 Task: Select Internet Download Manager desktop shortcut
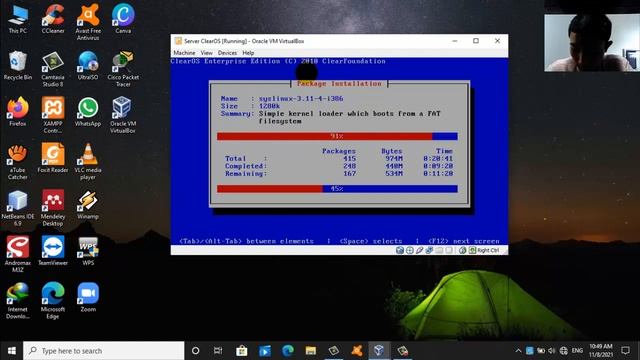pos(18,301)
